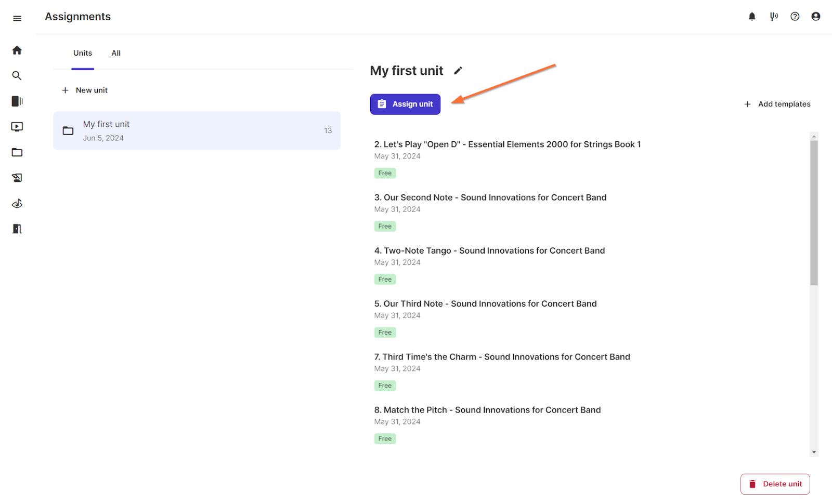The width and height of the screenshot is (832, 504).
Task: Click the pencil to rename unit
Action: pyautogui.click(x=458, y=71)
